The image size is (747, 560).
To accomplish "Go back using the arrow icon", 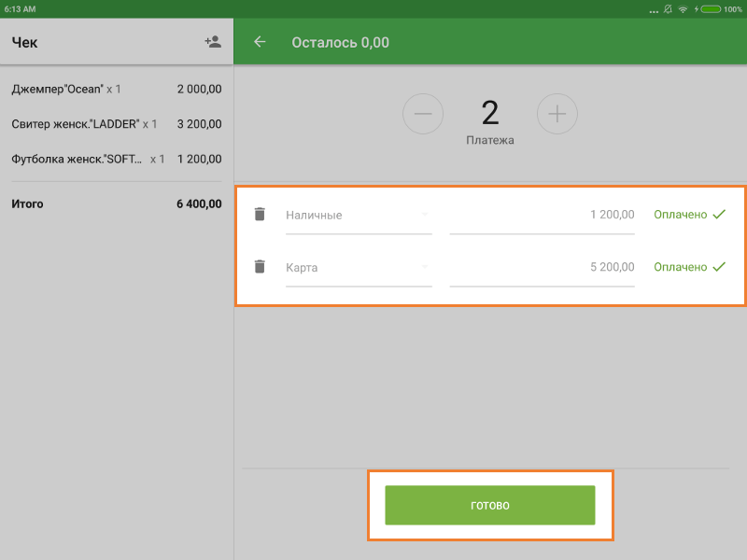I will pyautogui.click(x=260, y=42).
